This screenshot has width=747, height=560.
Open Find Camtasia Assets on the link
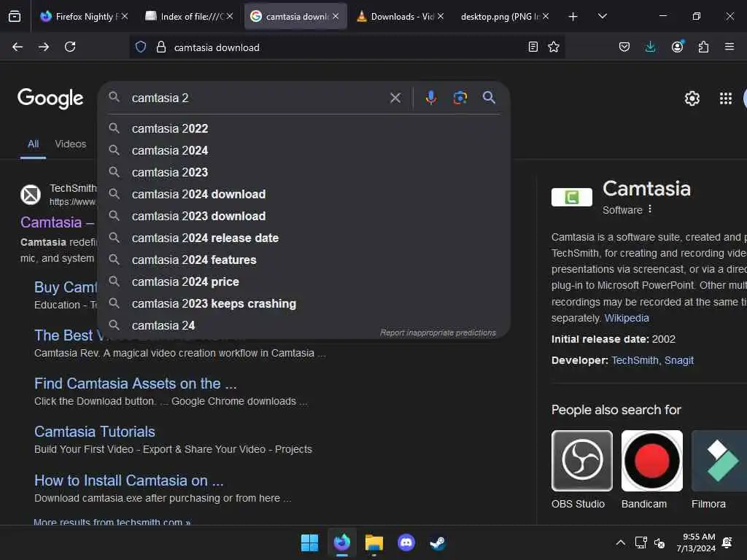(x=135, y=384)
